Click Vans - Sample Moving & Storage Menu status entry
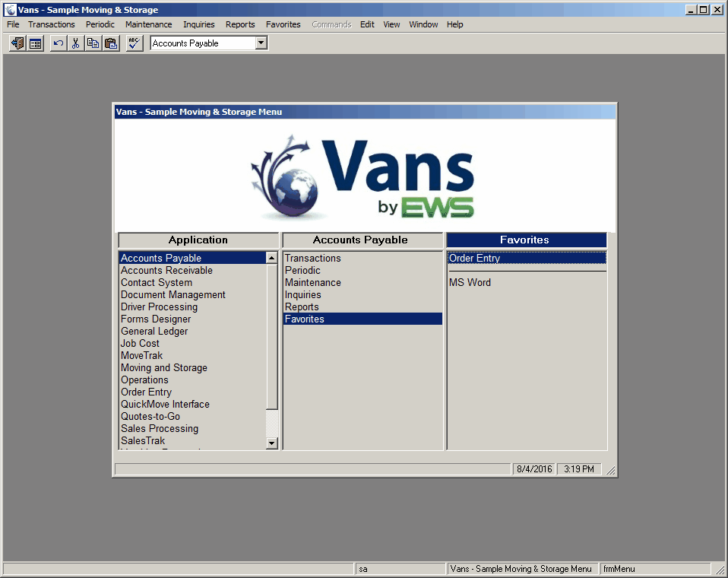The height and width of the screenshot is (578, 728). pyautogui.click(x=521, y=569)
